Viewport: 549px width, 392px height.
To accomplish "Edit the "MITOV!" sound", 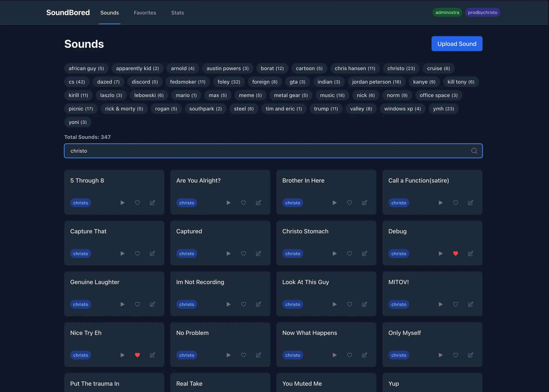I will (x=470, y=304).
